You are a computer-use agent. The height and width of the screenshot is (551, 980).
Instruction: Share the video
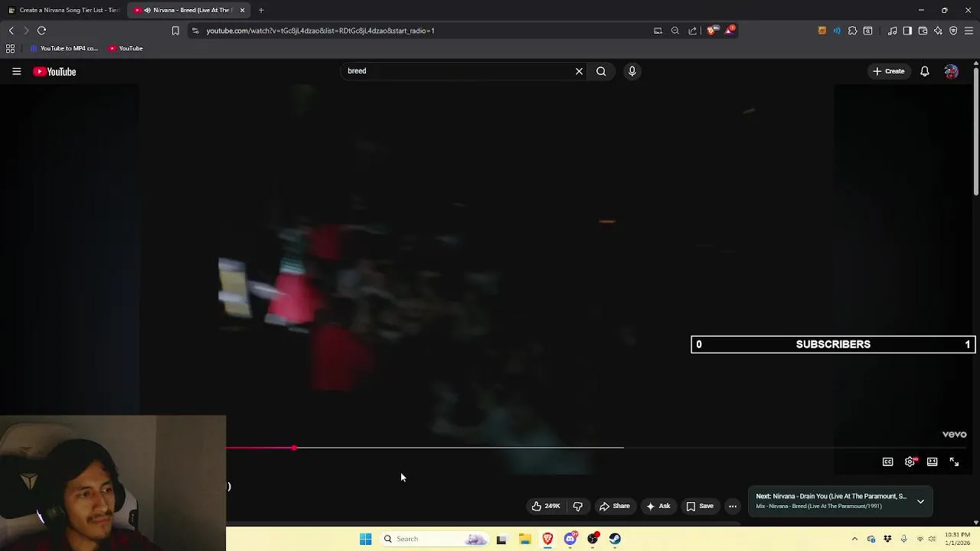(x=614, y=506)
